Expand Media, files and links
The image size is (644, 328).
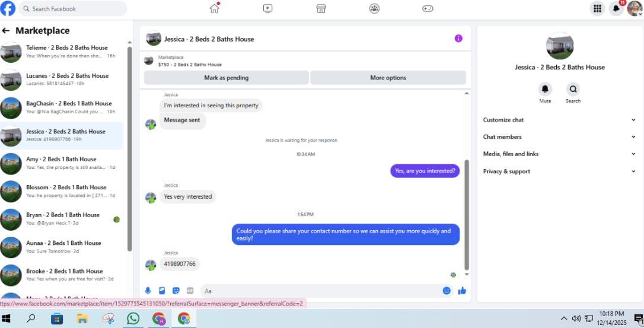click(559, 154)
